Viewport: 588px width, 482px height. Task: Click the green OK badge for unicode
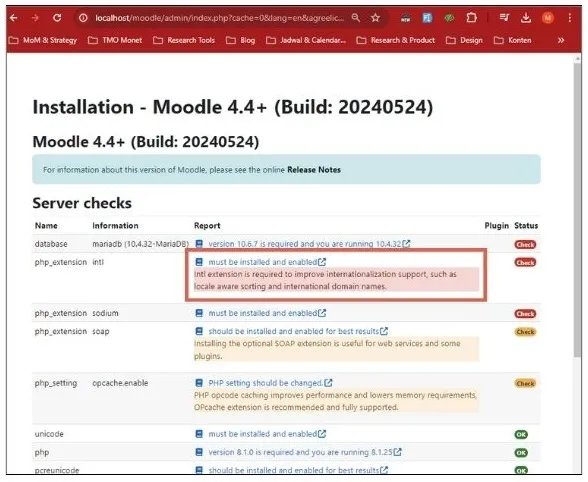(x=521, y=435)
